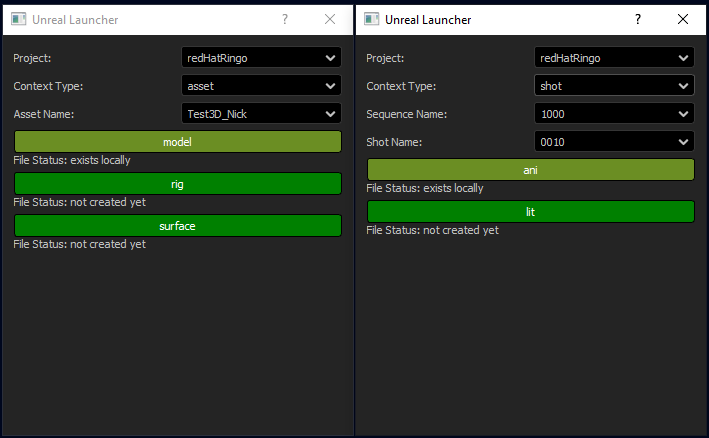The image size is (709, 438).
Task: Close the Unreal Launcher window showing shot context
Action: point(683,20)
